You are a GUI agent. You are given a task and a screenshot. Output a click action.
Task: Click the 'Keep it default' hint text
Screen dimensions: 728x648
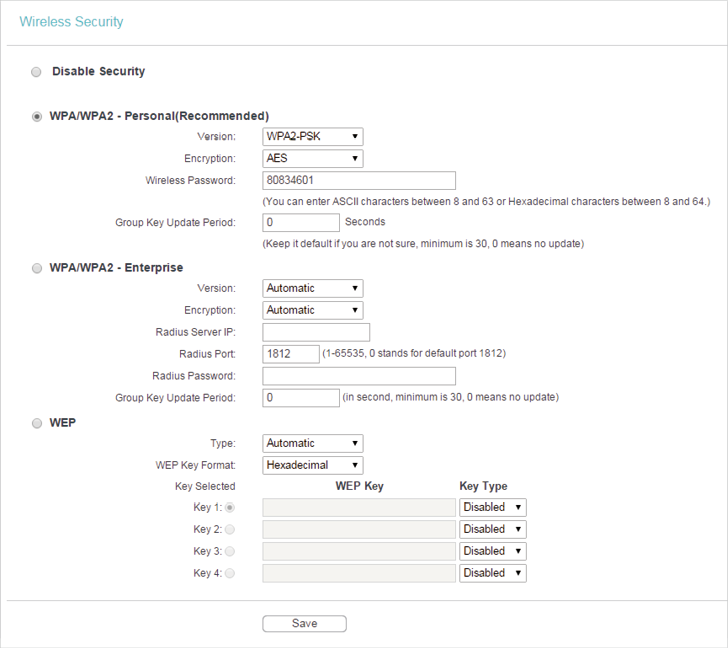423,244
